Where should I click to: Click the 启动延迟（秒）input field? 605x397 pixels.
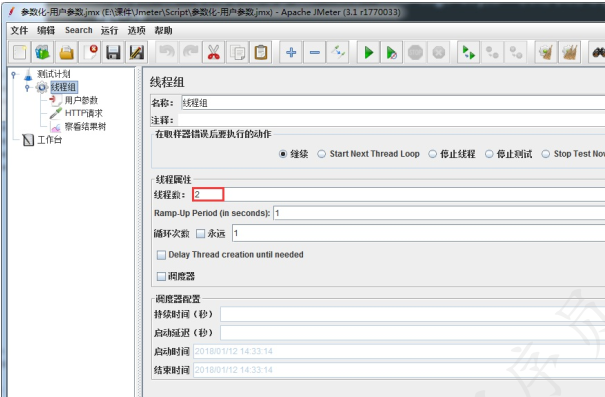pos(412,333)
